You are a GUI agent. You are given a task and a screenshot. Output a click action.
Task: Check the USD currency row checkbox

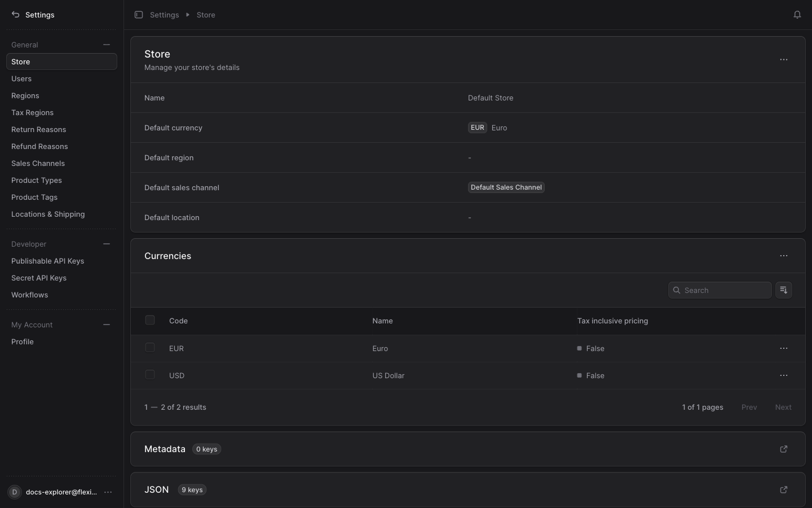point(150,375)
